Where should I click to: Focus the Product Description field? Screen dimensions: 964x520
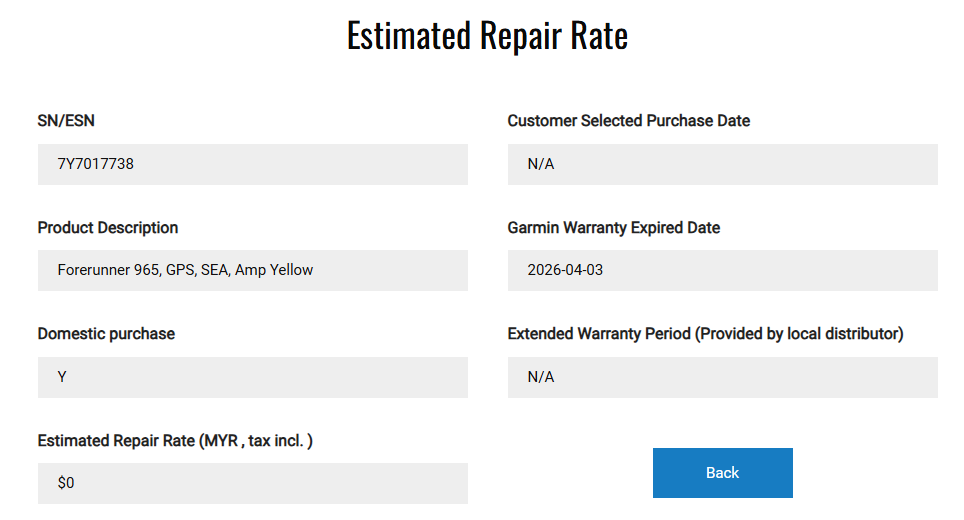pos(253,270)
